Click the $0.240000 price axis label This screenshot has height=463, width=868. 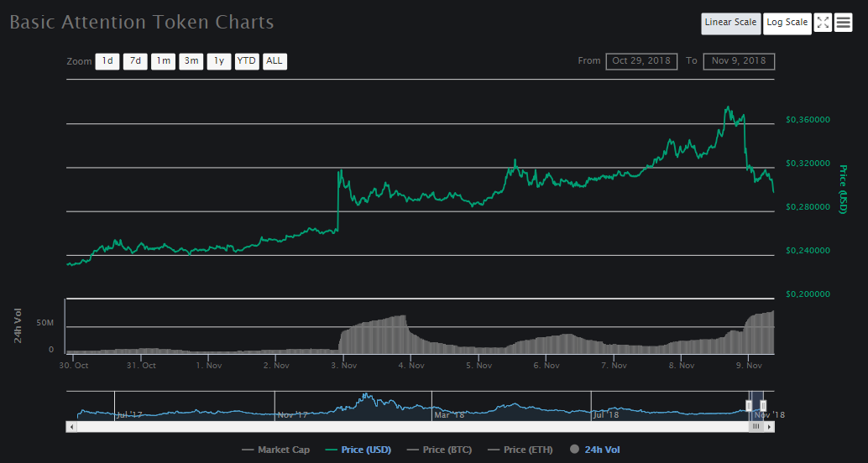[808, 251]
